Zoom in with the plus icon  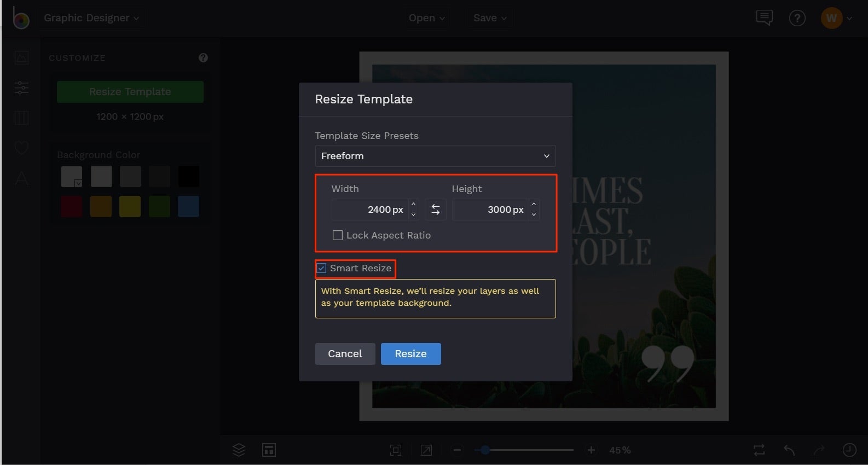(591, 450)
